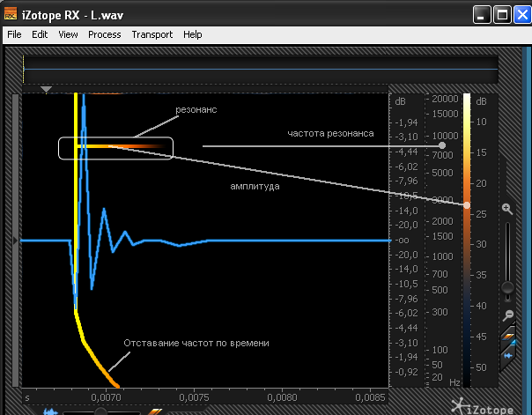Click the 20000 Hz frequency label

coord(445,99)
